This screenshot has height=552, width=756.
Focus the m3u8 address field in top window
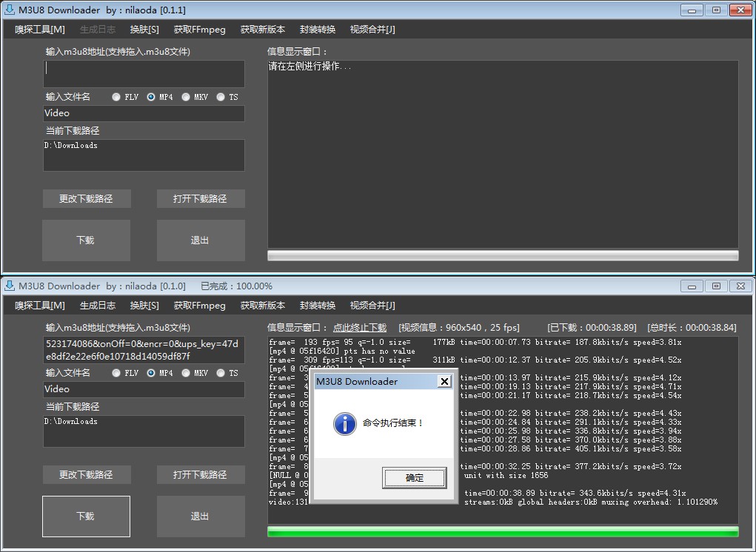pos(144,74)
